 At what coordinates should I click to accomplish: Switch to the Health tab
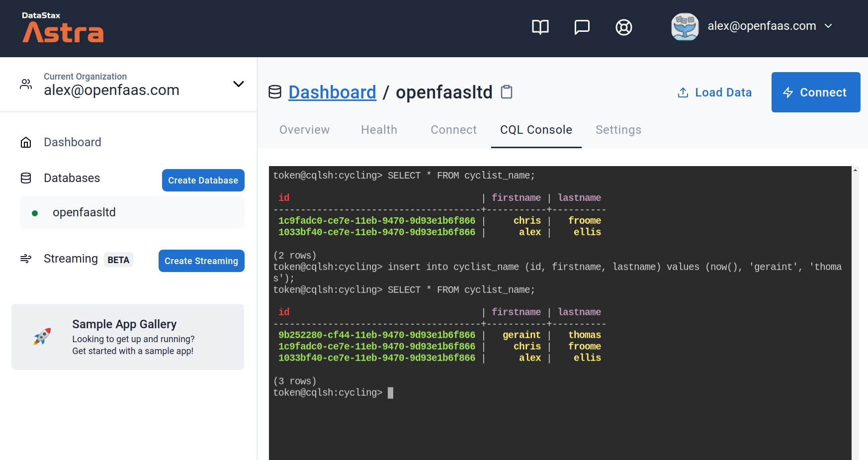pos(379,130)
